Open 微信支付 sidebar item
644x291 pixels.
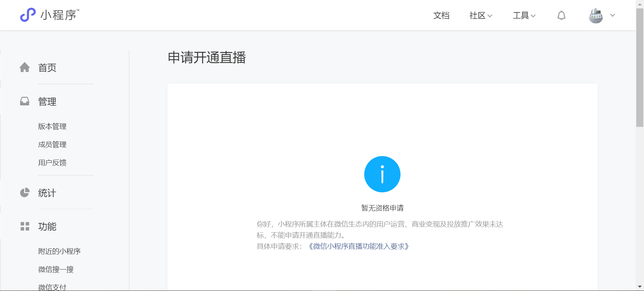[52, 287]
